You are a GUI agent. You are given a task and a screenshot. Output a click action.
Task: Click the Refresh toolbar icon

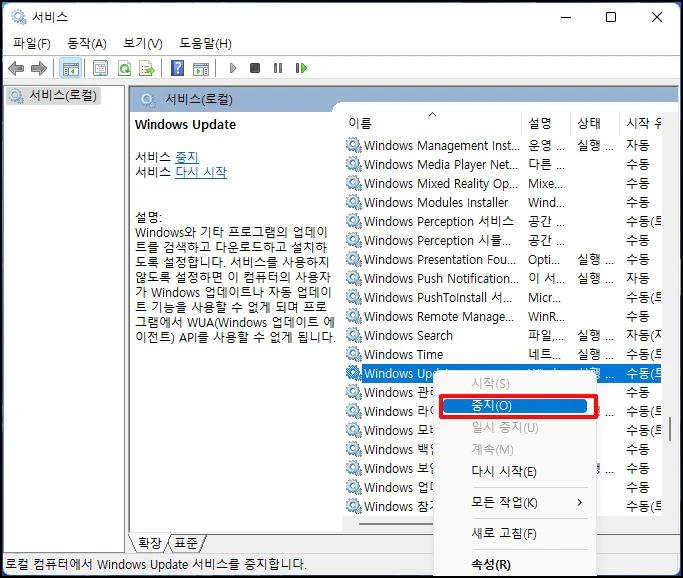125,68
